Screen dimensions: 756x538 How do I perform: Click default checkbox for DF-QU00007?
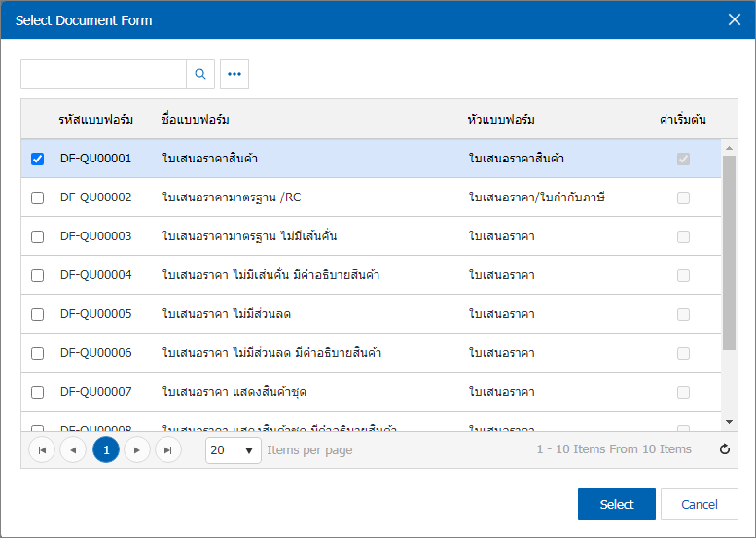pos(683,392)
